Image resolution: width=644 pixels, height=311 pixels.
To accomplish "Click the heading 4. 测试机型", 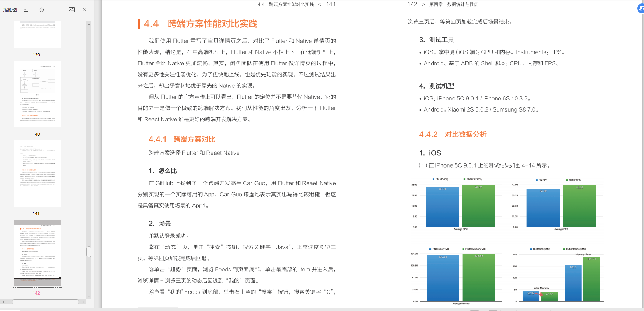I will tap(436, 86).
